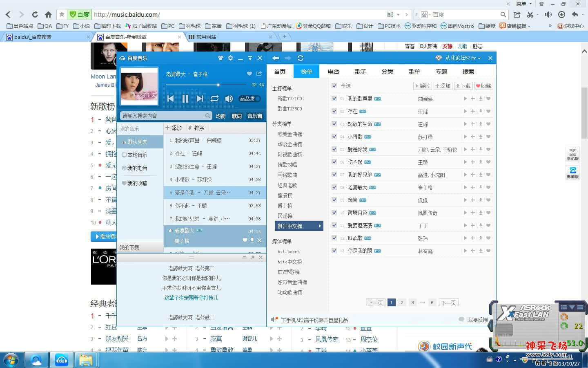This screenshot has width=588, height=368.
Task: Switch to the 电台 tab
Action: coord(334,72)
